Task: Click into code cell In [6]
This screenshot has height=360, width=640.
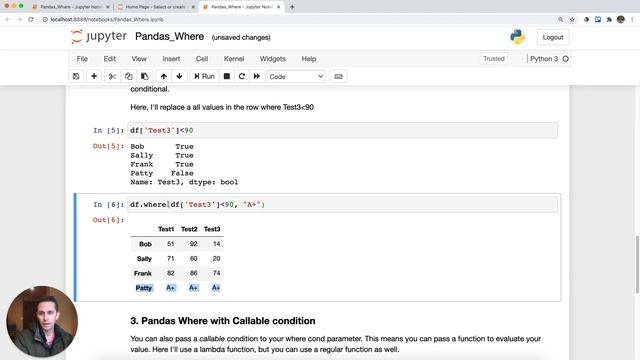Action: click(342, 204)
